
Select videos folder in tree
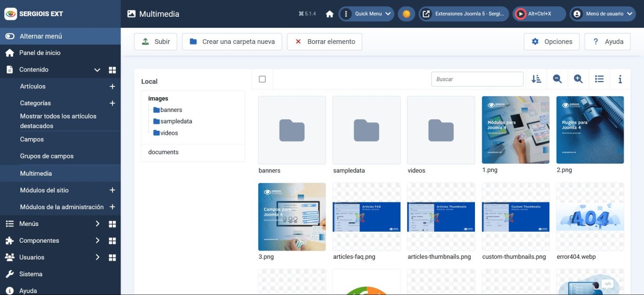pos(165,133)
